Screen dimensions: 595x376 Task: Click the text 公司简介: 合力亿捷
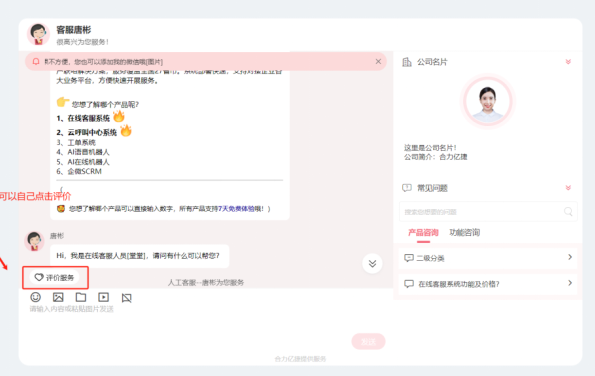tap(436, 157)
